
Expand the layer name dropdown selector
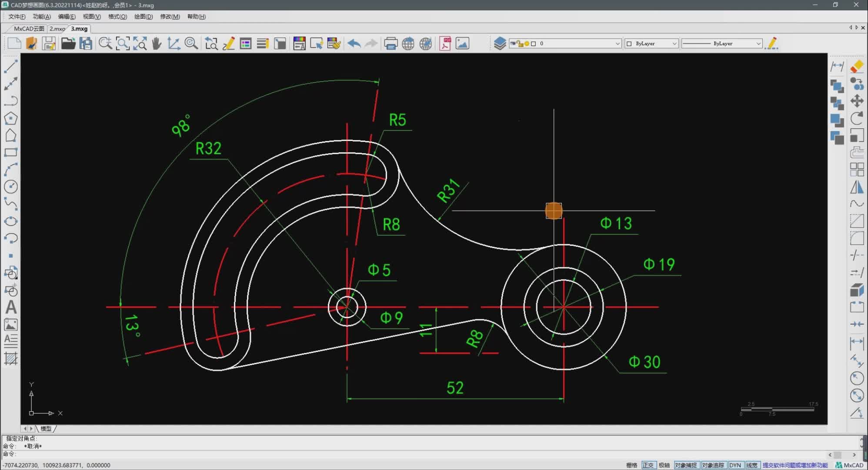point(616,44)
